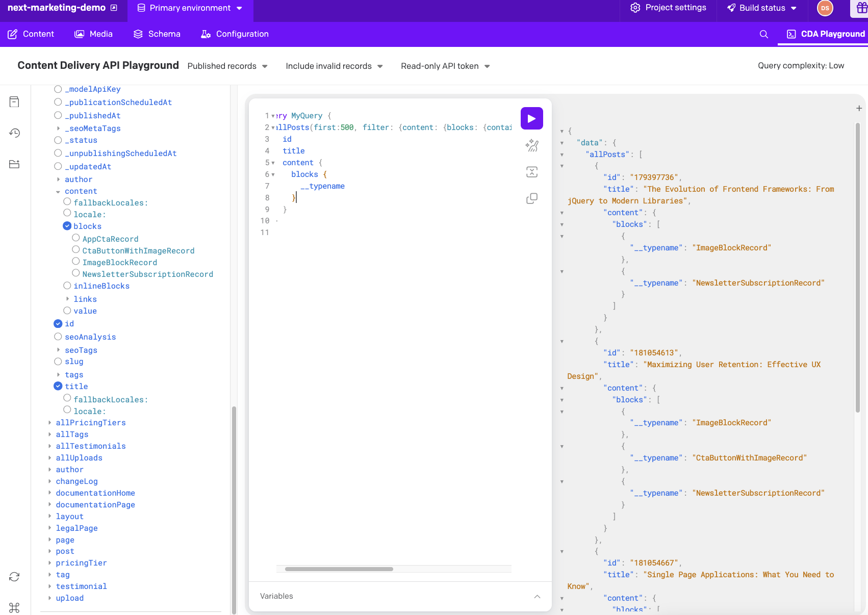868x615 pixels.
Task: Click the re-fetch schema refresh icon
Action: [x=14, y=577]
